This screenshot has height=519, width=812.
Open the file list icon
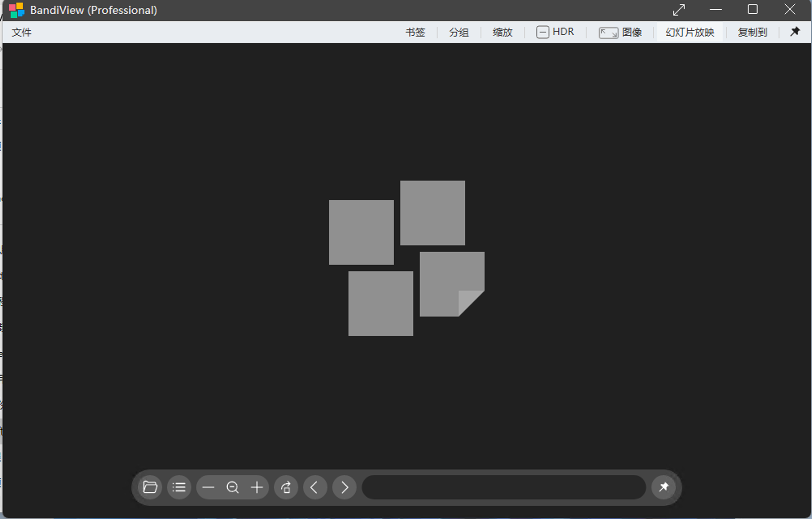coord(179,487)
